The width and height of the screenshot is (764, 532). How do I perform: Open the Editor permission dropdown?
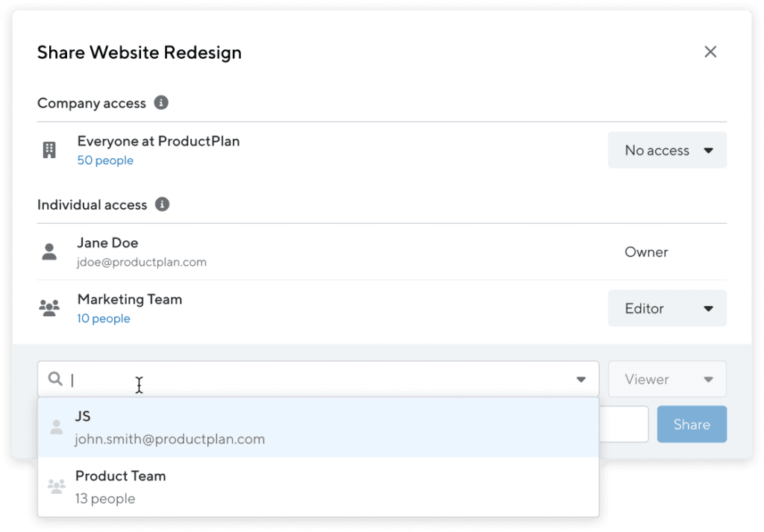(x=667, y=308)
